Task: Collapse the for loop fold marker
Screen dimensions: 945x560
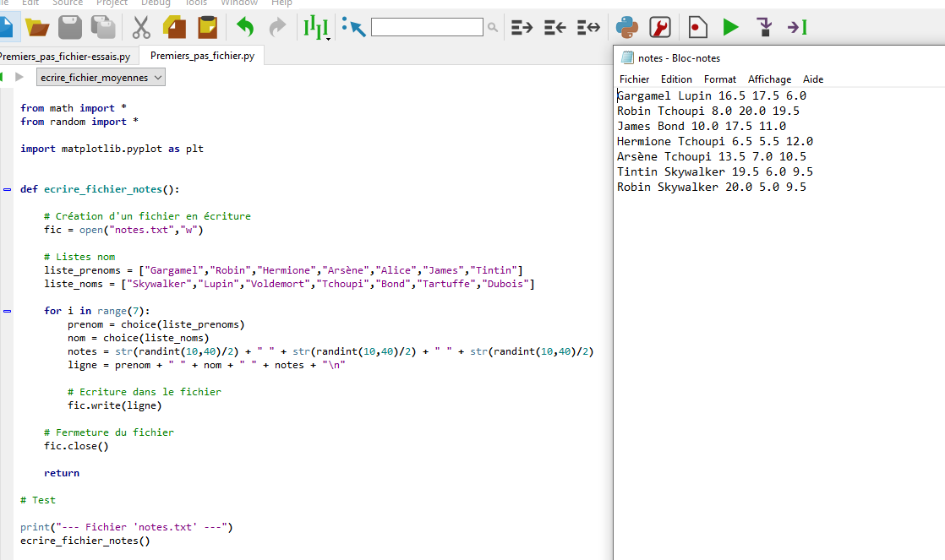Action: (8, 311)
